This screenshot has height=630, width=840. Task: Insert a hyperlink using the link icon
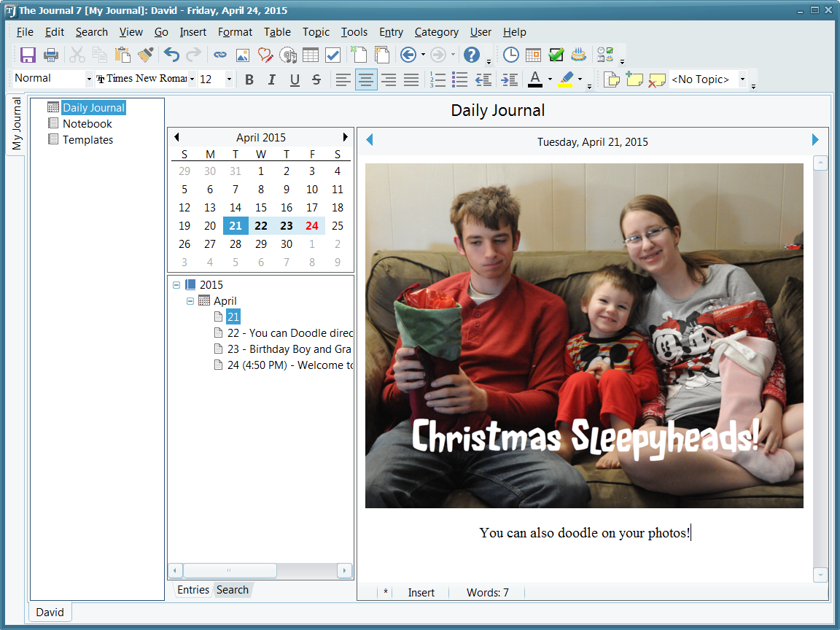(x=220, y=55)
